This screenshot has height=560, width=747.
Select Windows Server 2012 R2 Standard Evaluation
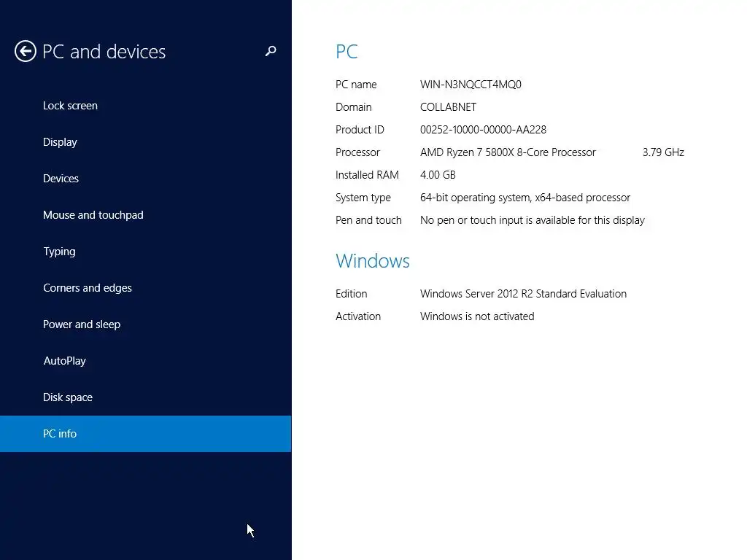[x=523, y=294]
